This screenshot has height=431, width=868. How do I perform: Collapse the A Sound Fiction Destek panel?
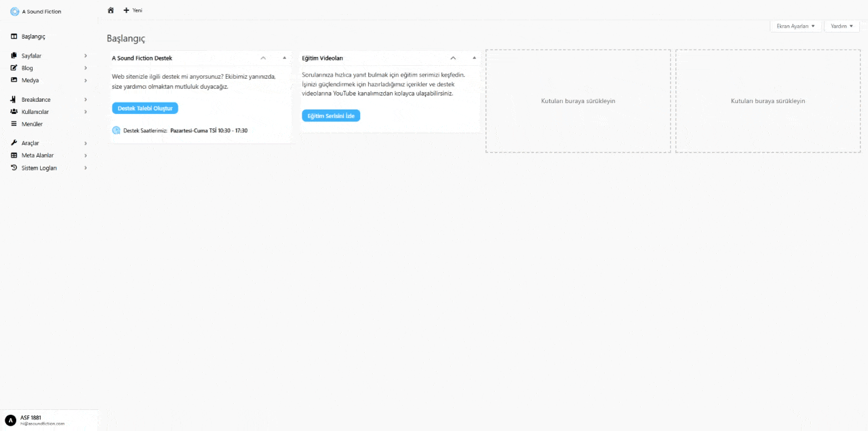[x=263, y=58]
